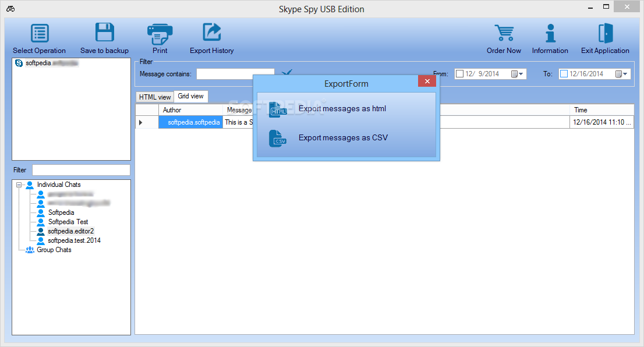
Task: Click the Time column header
Action: point(601,110)
